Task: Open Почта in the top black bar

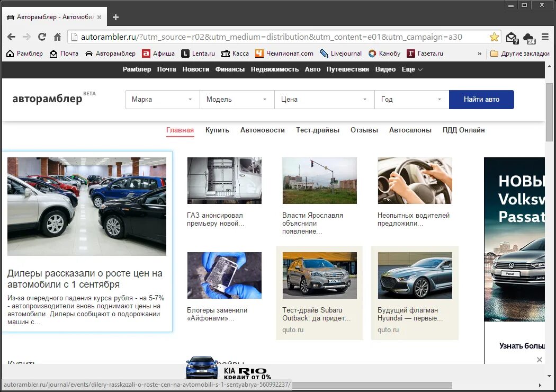Action: tap(167, 69)
